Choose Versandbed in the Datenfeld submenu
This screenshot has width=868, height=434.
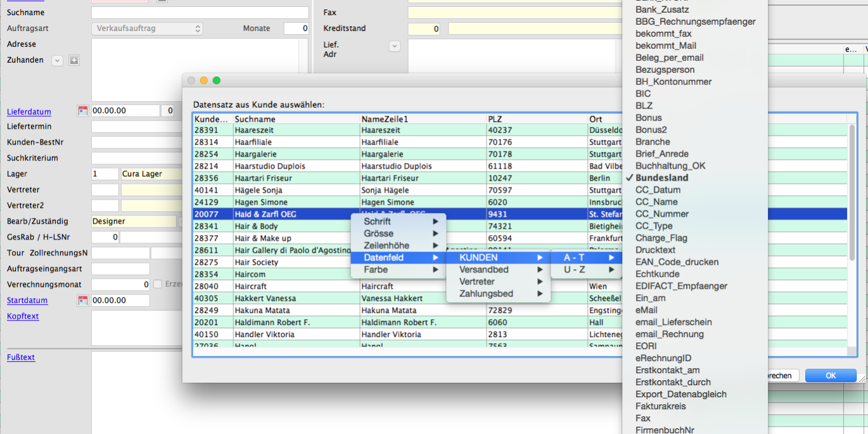[499, 269]
